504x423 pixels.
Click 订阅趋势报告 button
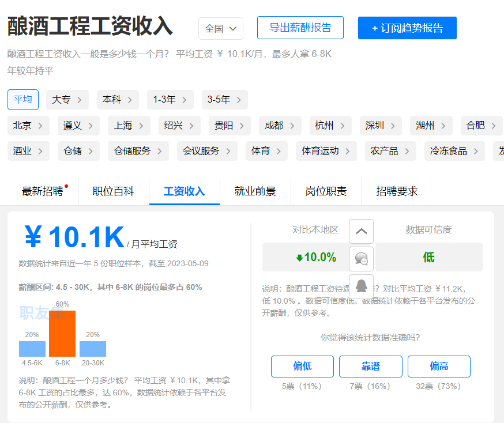tap(407, 28)
